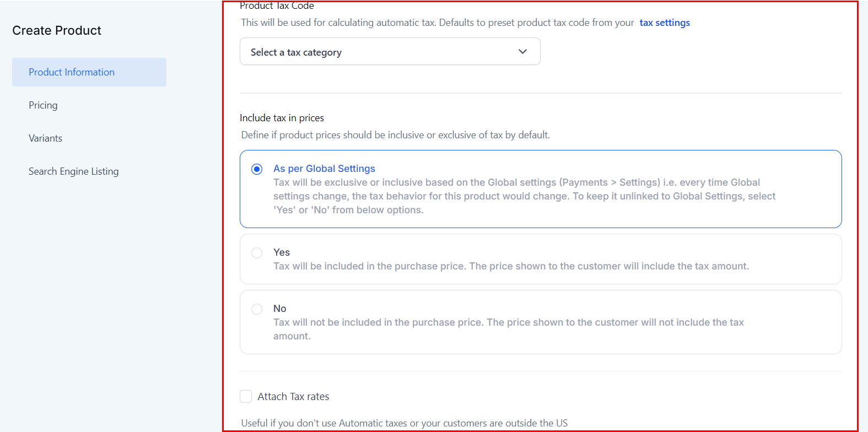Select the No tax inclusion radio button
The image size is (868, 432).
(257, 309)
